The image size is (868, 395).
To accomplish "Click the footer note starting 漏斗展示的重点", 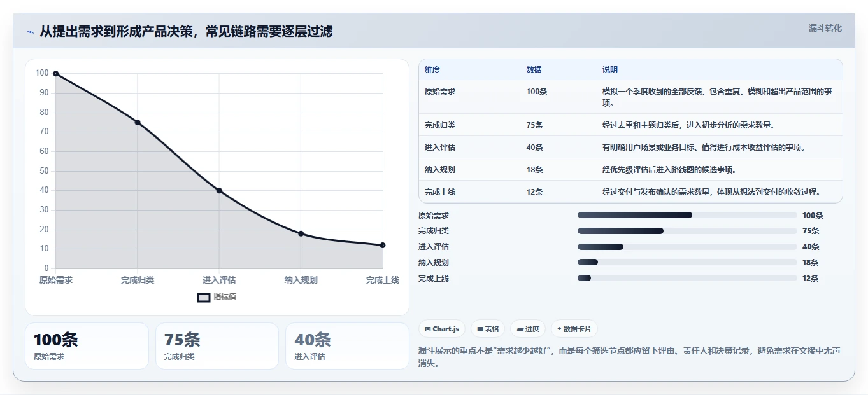I will (x=629, y=357).
